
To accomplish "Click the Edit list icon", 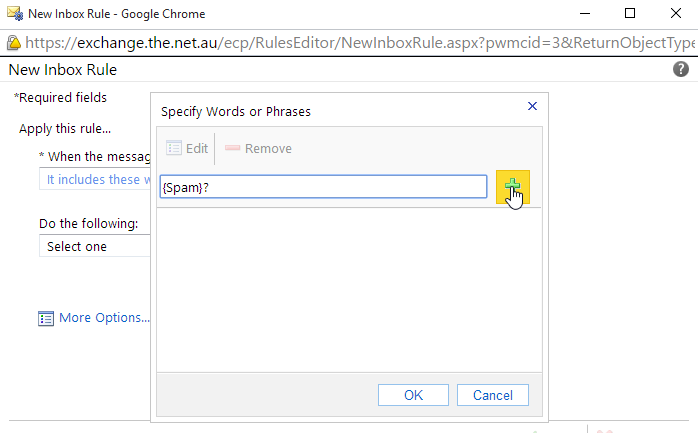I will [x=174, y=148].
